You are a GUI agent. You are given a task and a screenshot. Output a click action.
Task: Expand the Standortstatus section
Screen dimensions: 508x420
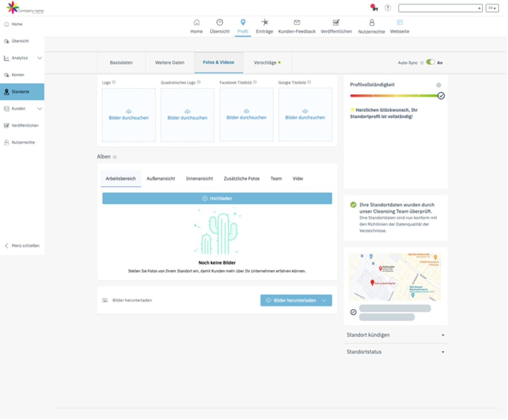(x=397, y=353)
